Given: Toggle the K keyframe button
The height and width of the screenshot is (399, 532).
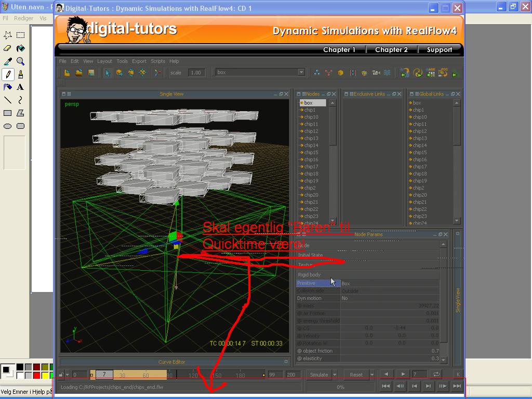Looking at the screenshot, I should (x=458, y=374).
